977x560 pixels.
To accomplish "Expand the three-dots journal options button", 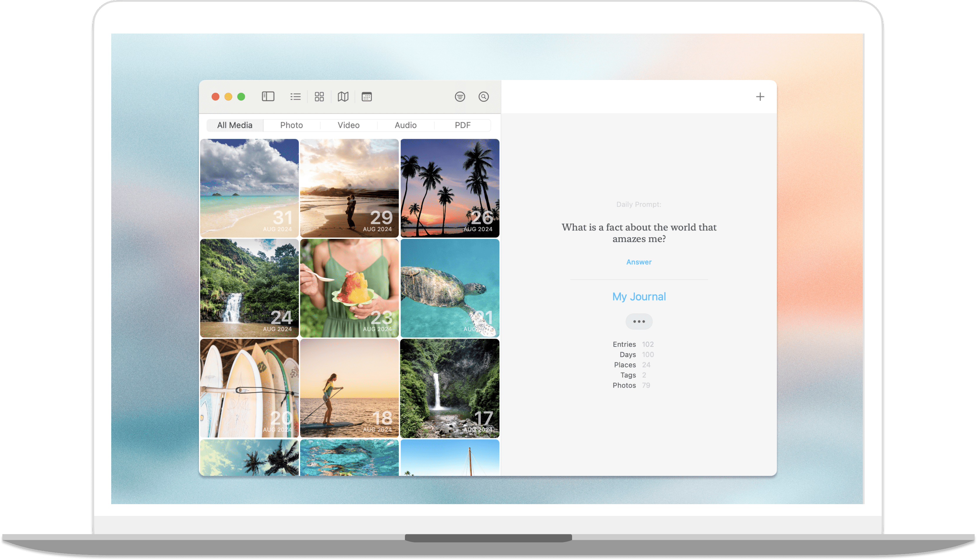I will pyautogui.click(x=639, y=321).
